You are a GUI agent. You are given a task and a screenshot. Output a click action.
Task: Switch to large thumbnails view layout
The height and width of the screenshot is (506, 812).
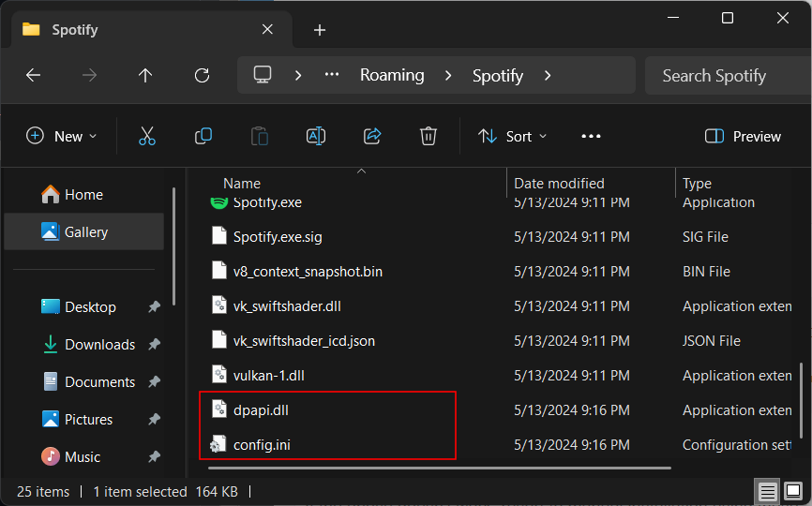[792, 492]
